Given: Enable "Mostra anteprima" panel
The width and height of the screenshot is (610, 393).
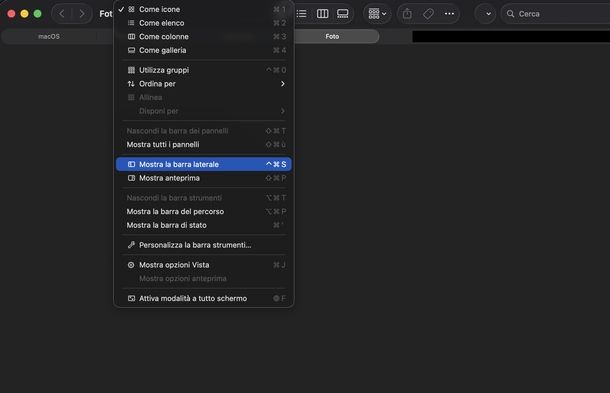Looking at the screenshot, I should click(203, 178).
